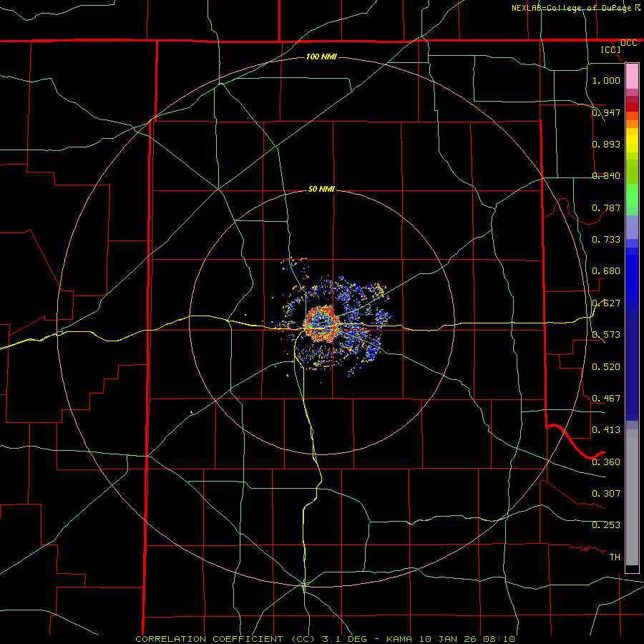Viewport: 644px width, 644px height.
Task: Pick the bright green segment of the color bar
Action: click(632, 195)
